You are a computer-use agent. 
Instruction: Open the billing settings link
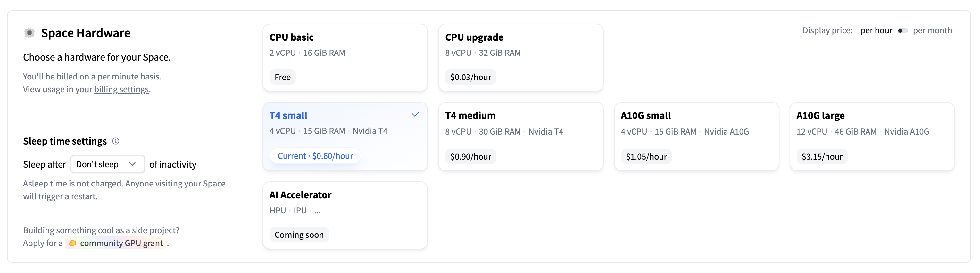click(121, 89)
